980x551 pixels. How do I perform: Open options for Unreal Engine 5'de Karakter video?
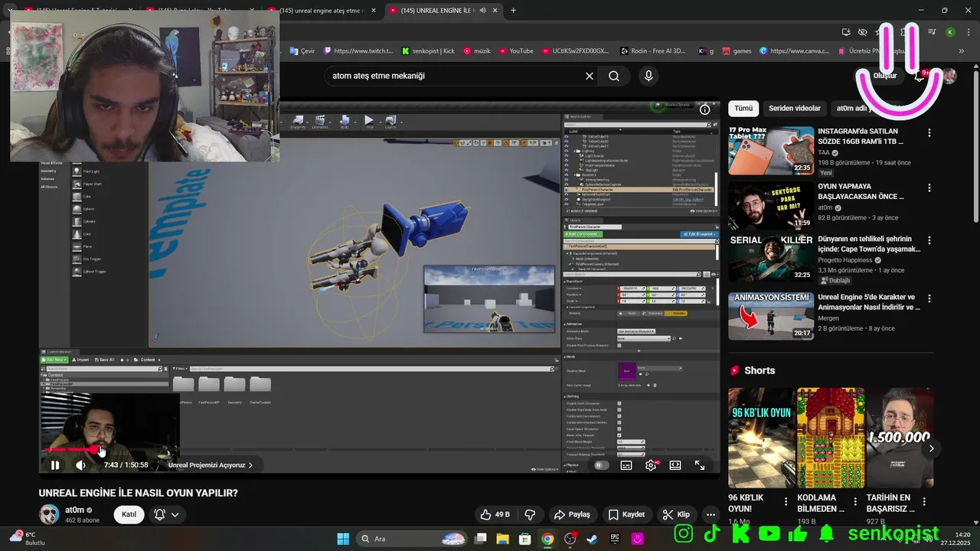929,298
